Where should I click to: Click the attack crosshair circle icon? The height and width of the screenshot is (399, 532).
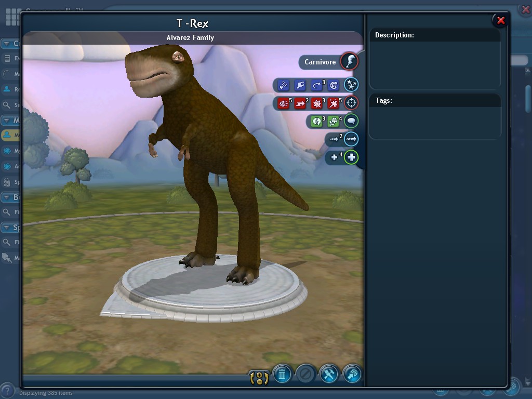click(351, 102)
